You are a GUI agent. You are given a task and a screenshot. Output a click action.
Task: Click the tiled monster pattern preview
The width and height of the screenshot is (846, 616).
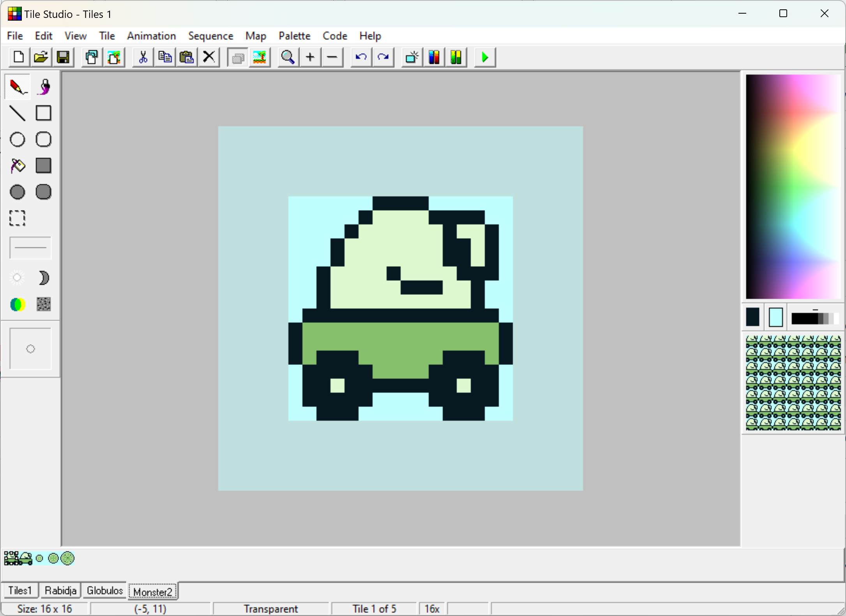pos(793,383)
